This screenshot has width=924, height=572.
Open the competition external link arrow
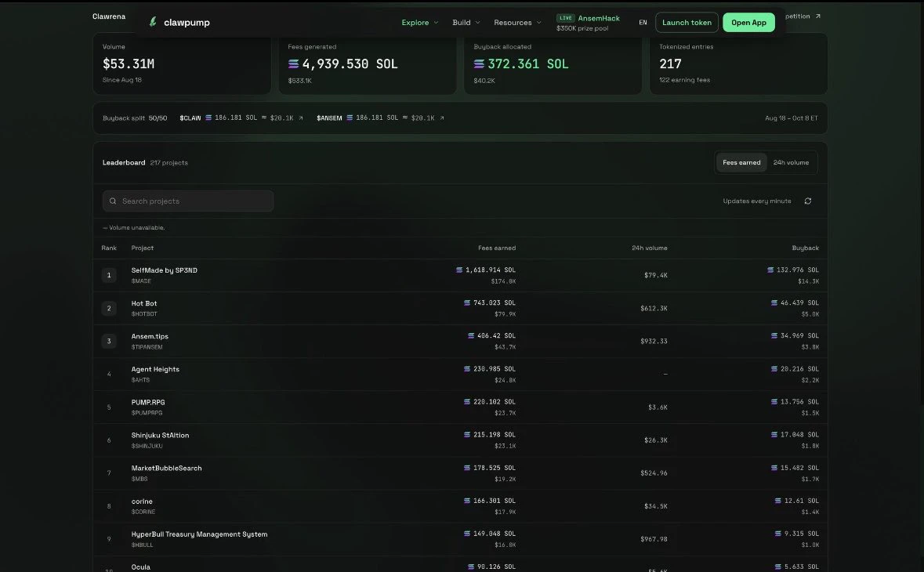tap(818, 16)
